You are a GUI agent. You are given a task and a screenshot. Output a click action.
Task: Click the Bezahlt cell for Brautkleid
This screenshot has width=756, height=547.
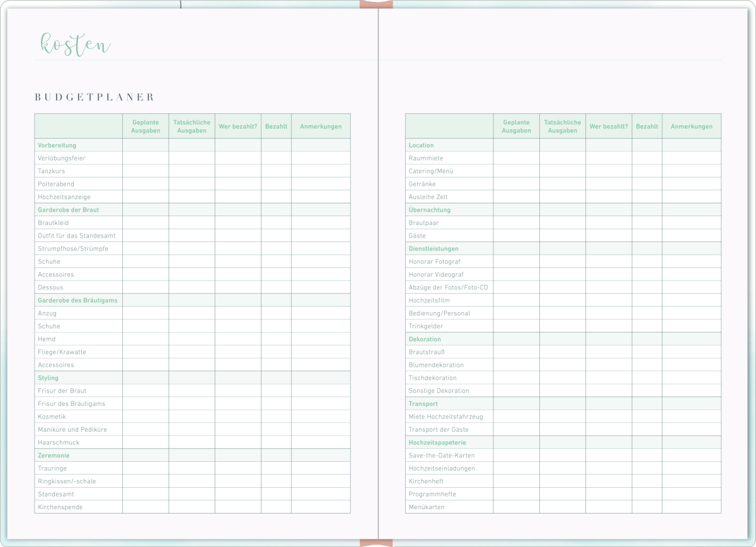(x=276, y=223)
